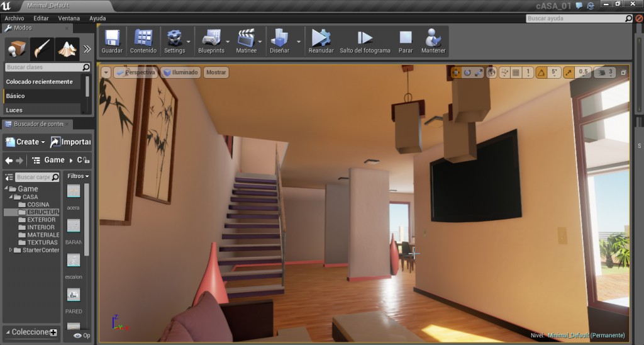Open the Editar menu
The image size is (644, 345).
coord(41,18)
